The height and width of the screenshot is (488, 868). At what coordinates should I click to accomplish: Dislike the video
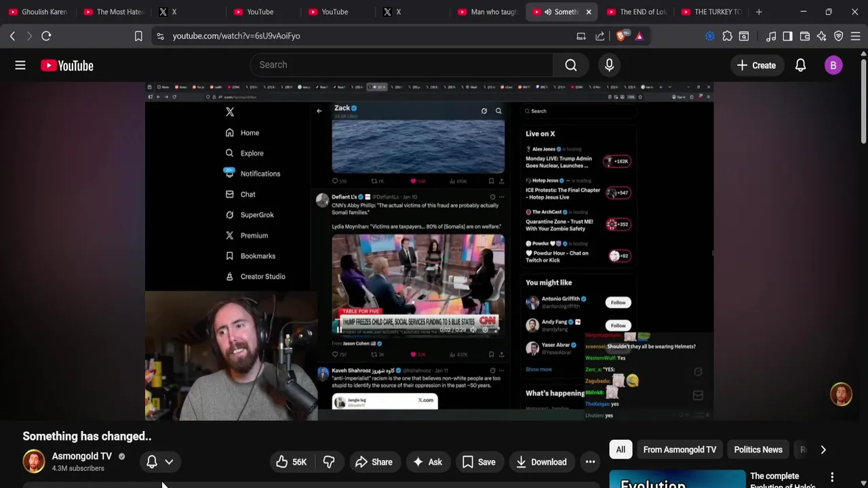[329, 462]
